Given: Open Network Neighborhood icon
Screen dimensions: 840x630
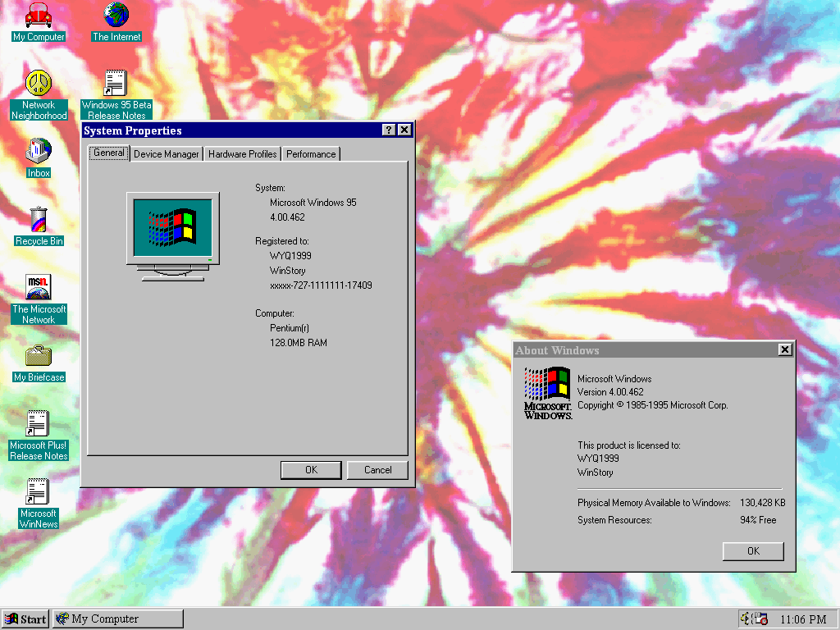Looking at the screenshot, I should [x=39, y=84].
